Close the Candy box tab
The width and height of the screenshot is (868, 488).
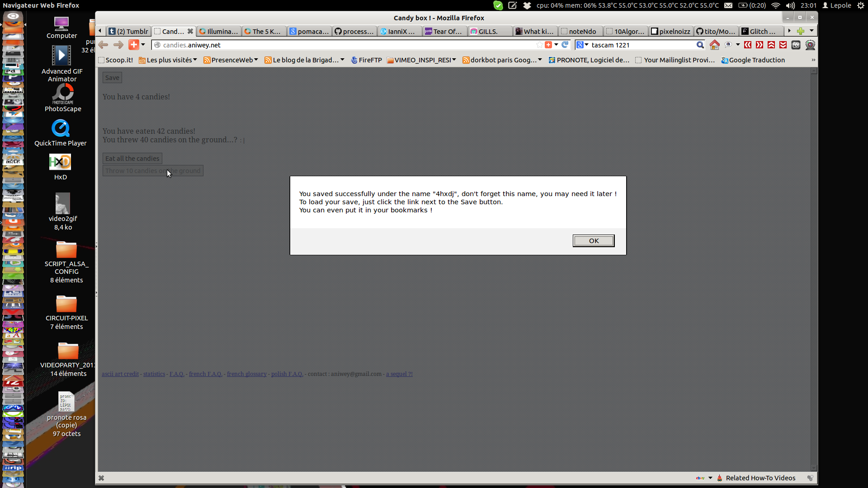(190, 31)
